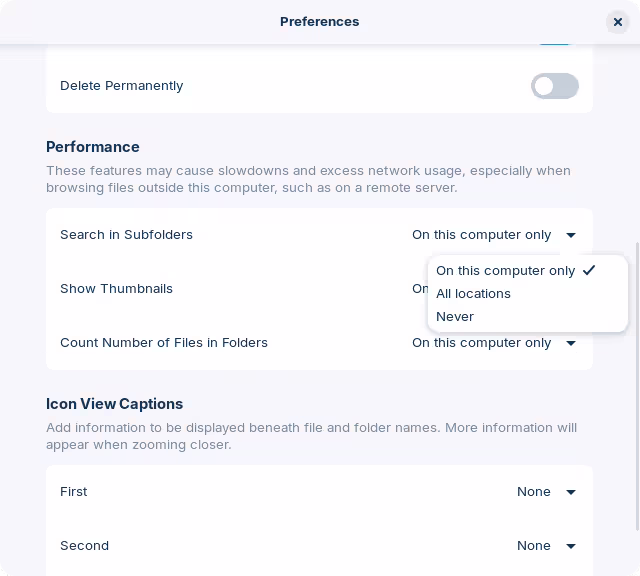Click the Icon View Captions heading
This screenshot has width=640, height=576.
click(x=114, y=404)
